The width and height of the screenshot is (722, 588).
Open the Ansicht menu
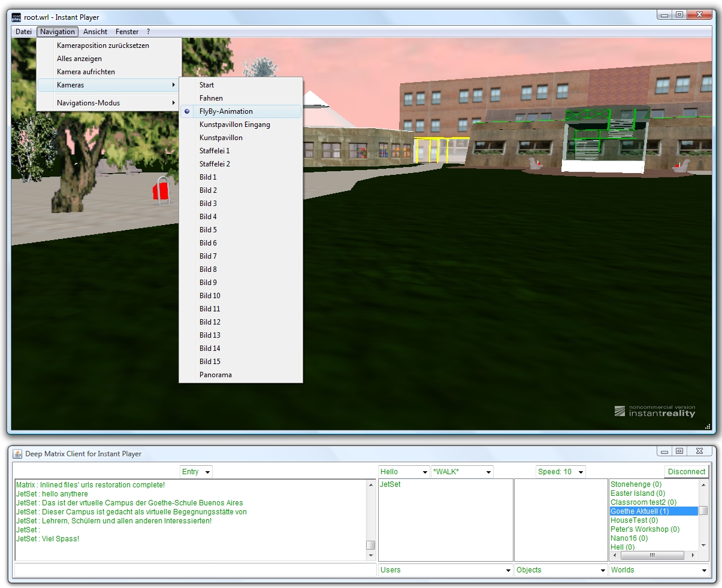coord(95,32)
